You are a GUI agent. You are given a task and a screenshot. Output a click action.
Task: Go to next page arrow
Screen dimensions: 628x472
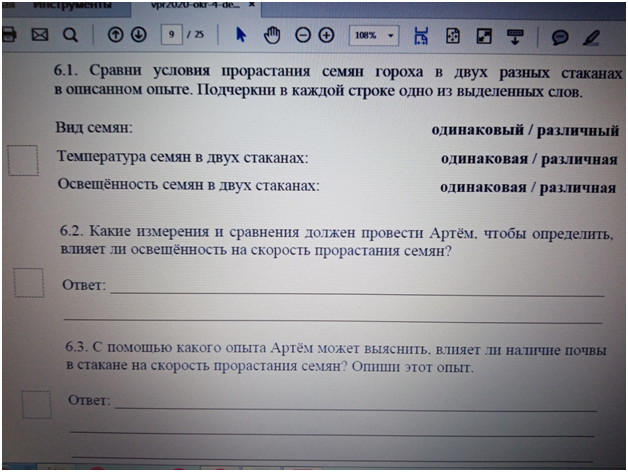point(139,35)
